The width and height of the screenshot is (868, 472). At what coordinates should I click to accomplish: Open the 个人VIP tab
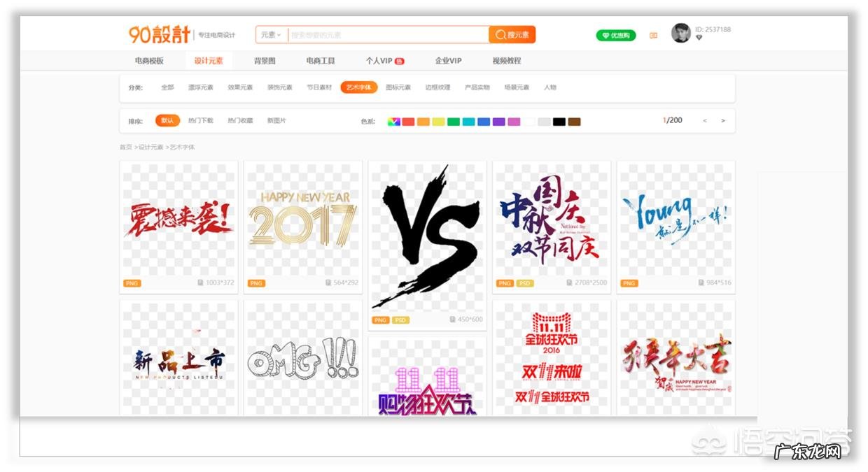[384, 61]
